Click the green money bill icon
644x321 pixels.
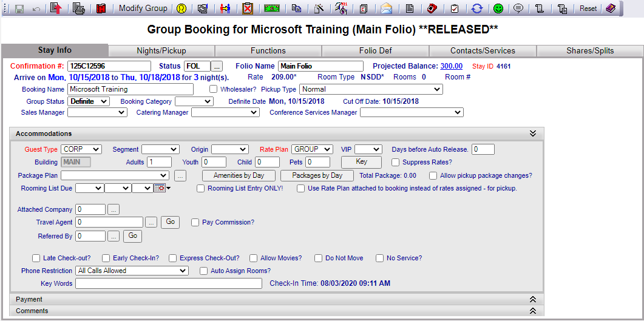pyautogui.click(x=273, y=8)
